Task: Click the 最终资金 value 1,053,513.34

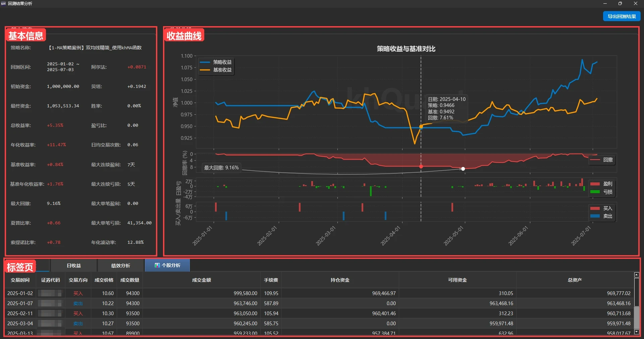Action: [x=63, y=106]
